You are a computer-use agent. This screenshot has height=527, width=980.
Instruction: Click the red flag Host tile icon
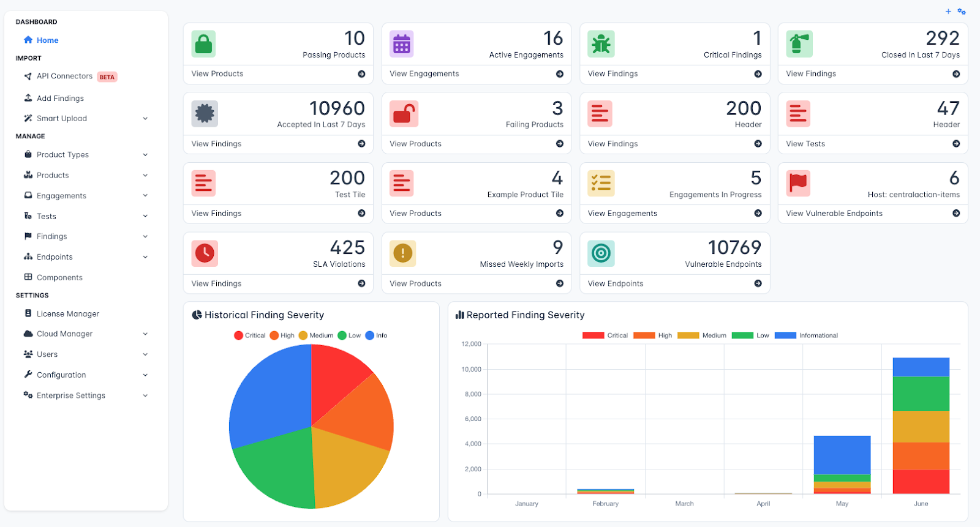tap(798, 183)
